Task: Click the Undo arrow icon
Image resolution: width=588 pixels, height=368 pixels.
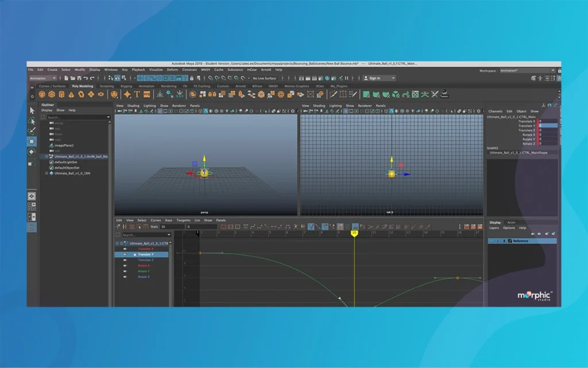Action: pos(85,78)
